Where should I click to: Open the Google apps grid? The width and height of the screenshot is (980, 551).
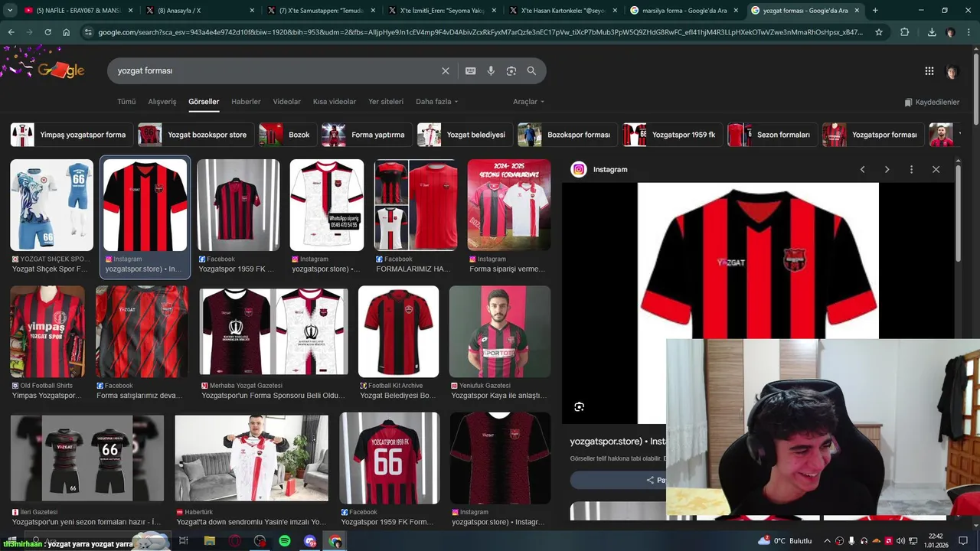tap(929, 71)
